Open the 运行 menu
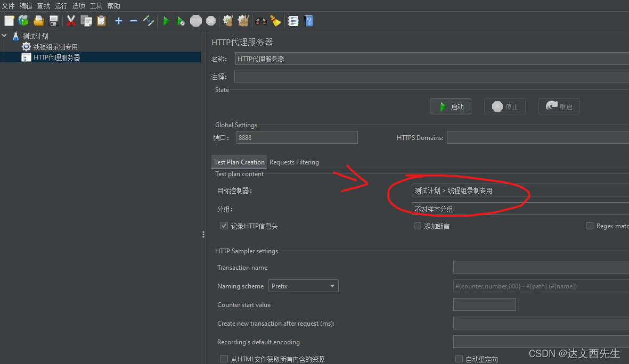 [x=61, y=6]
